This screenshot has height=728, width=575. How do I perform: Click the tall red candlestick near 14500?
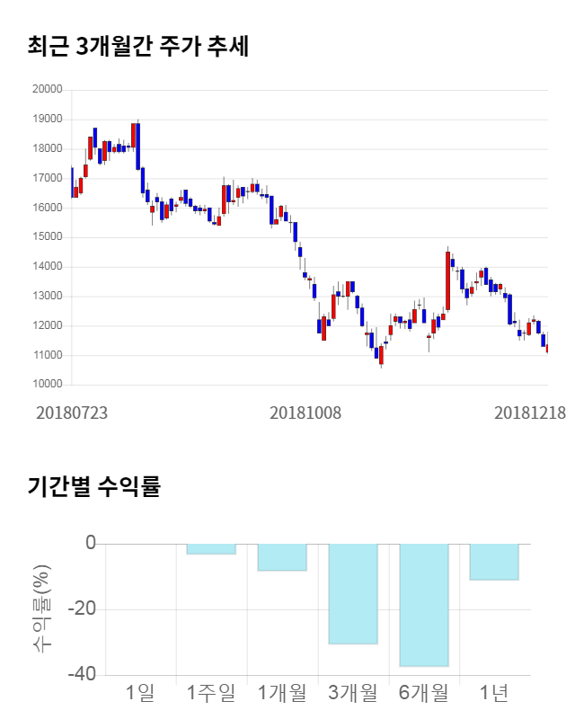point(447,280)
